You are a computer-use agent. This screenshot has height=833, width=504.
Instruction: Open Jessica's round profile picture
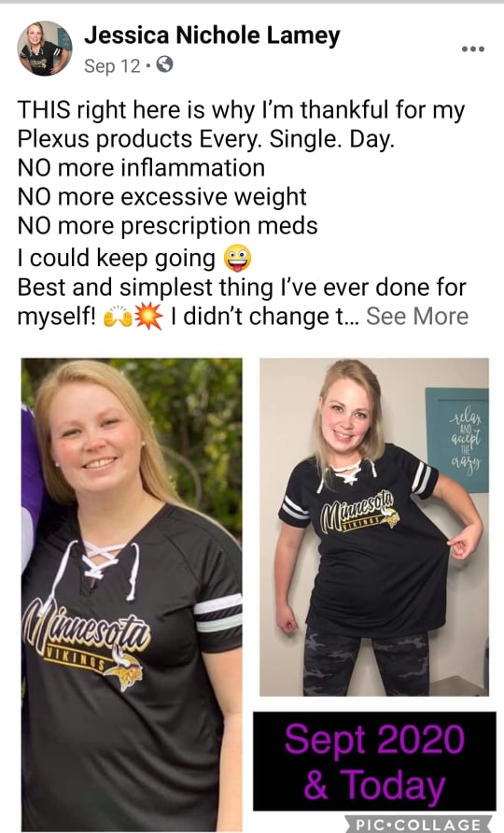point(45,49)
